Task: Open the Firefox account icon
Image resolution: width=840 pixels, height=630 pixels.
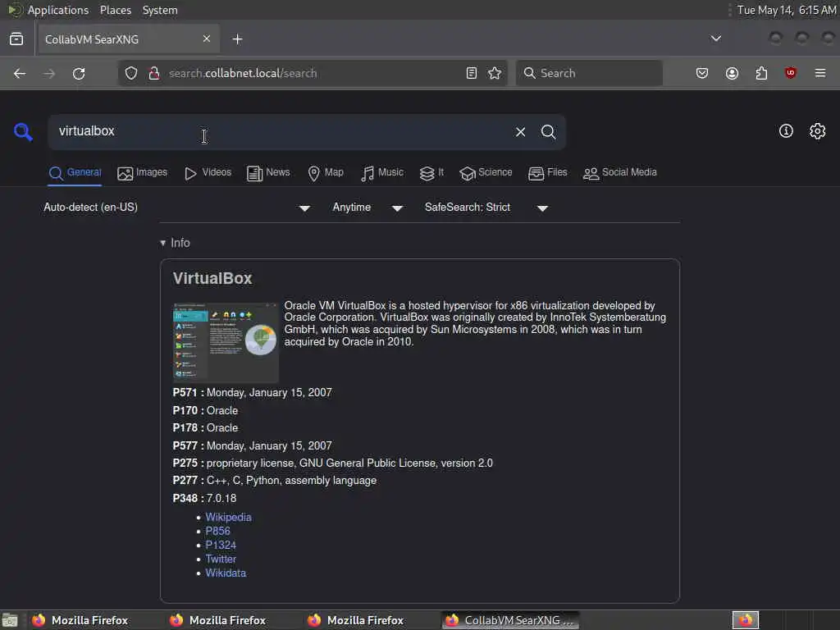Action: click(732, 73)
